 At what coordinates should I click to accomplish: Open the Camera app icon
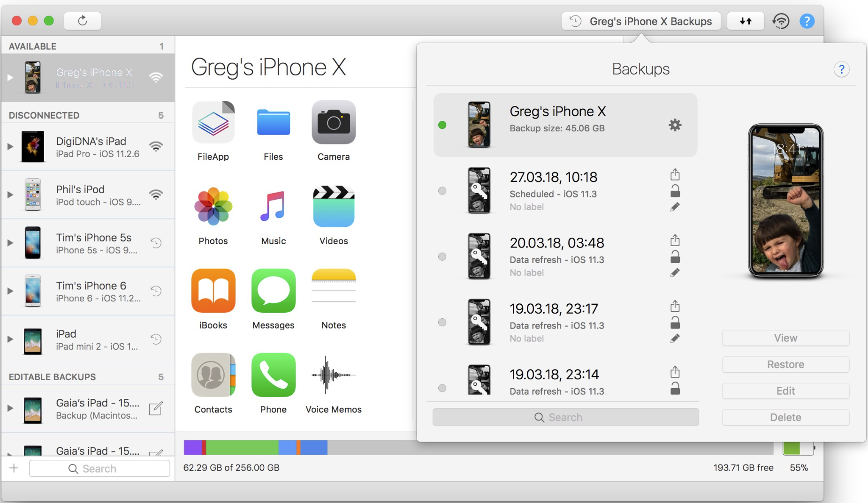pyautogui.click(x=333, y=123)
